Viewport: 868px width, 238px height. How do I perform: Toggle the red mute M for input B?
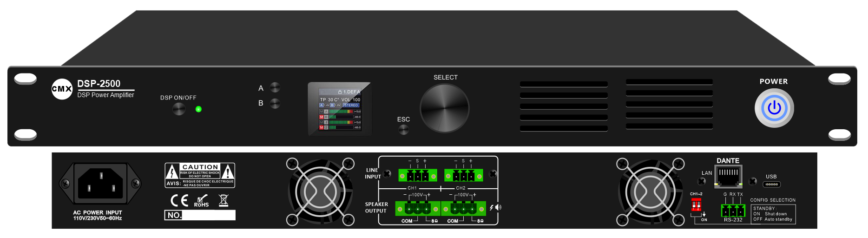click(322, 117)
